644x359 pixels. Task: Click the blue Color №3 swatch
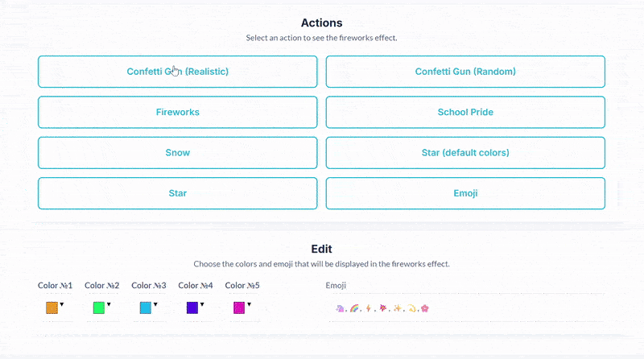point(146,307)
